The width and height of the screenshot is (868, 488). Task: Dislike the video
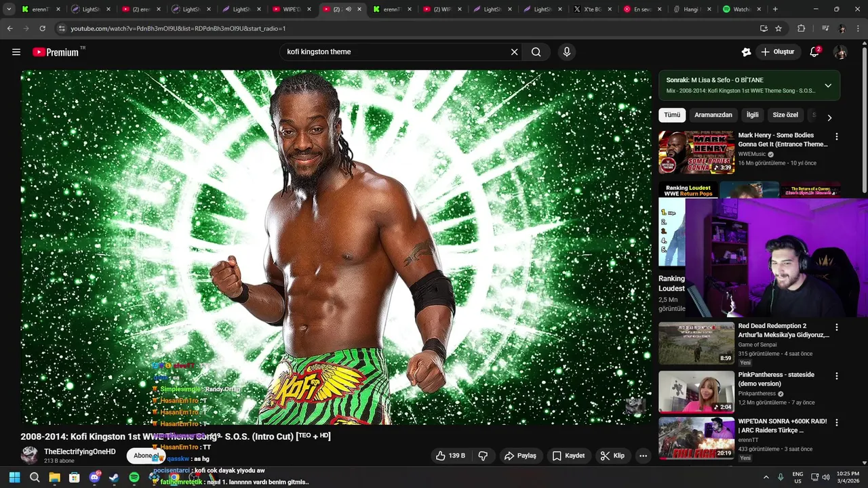pos(483,455)
